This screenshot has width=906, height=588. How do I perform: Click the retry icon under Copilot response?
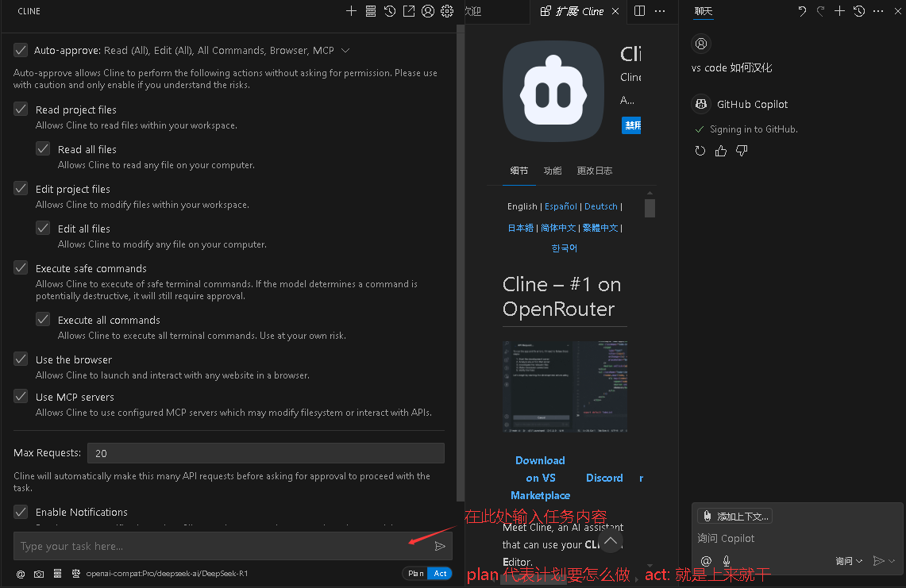click(700, 151)
